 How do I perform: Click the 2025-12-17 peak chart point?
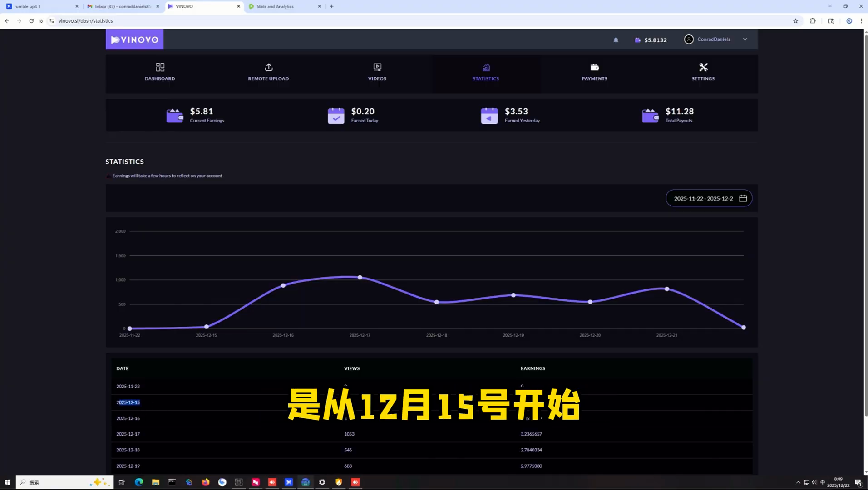tap(360, 277)
